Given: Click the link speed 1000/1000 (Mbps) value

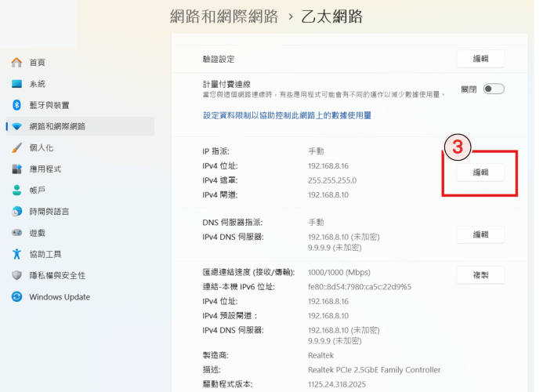Looking at the screenshot, I should (339, 273).
